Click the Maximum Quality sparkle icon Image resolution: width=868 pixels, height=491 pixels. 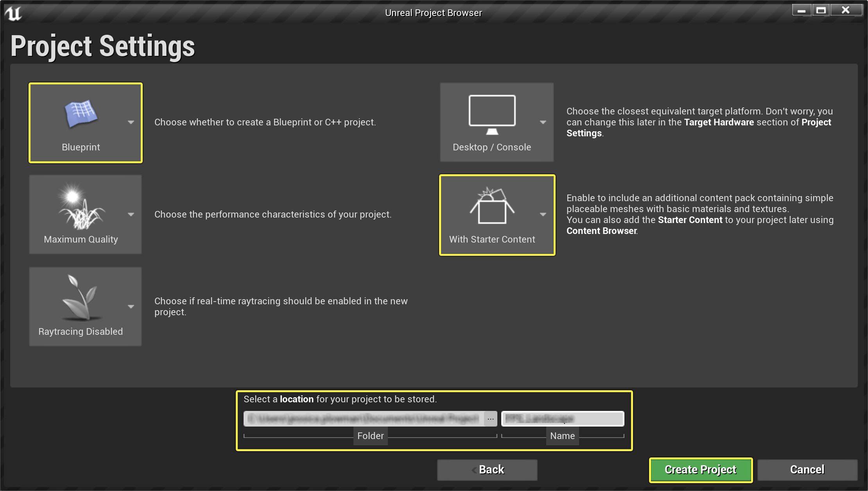coord(81,207)
